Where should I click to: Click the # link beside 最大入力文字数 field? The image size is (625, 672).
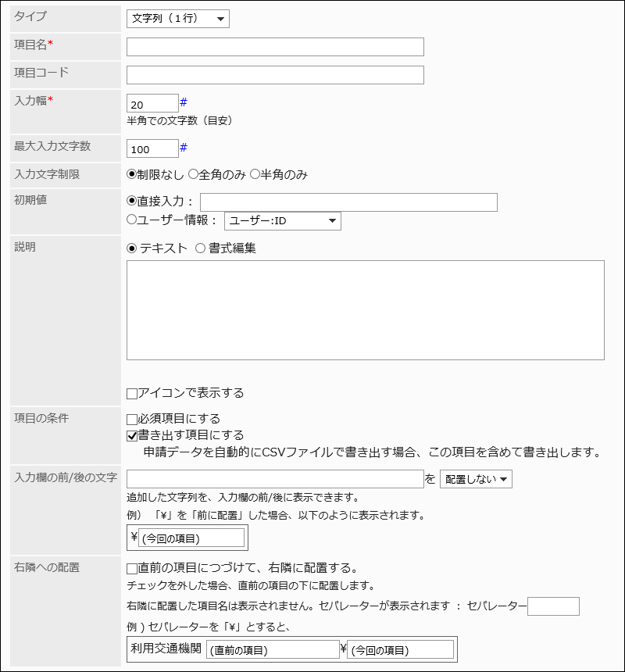tap(184, 147)
